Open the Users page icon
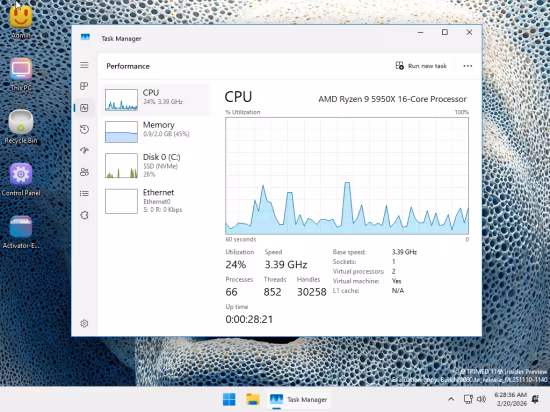This screenshot has height=412, width=550. coord(84,172)
